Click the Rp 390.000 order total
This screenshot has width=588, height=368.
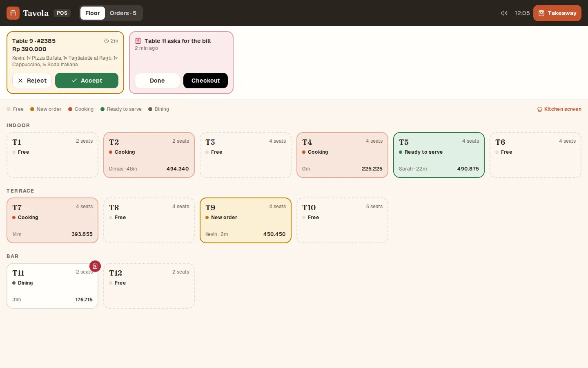pos(29,49)
